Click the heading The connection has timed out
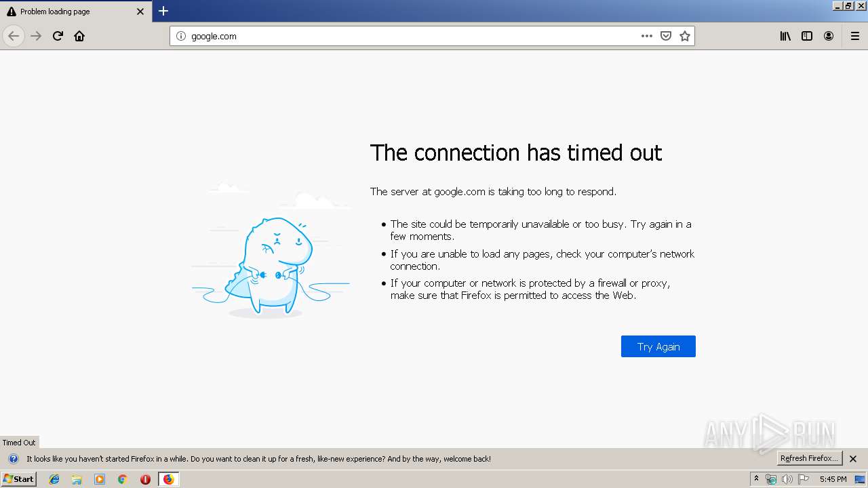868x488 pixels. point(516,152)
